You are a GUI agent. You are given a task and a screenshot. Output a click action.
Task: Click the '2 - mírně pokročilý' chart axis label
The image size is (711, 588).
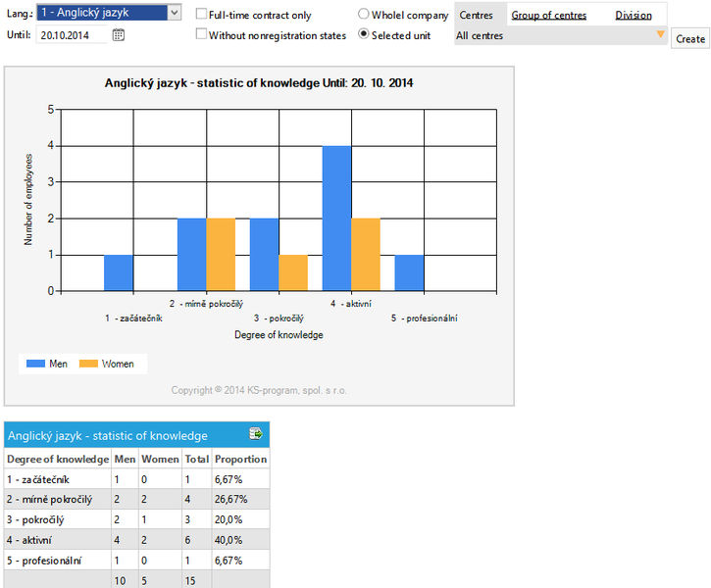pyautogui.click(x=206, y=304)
